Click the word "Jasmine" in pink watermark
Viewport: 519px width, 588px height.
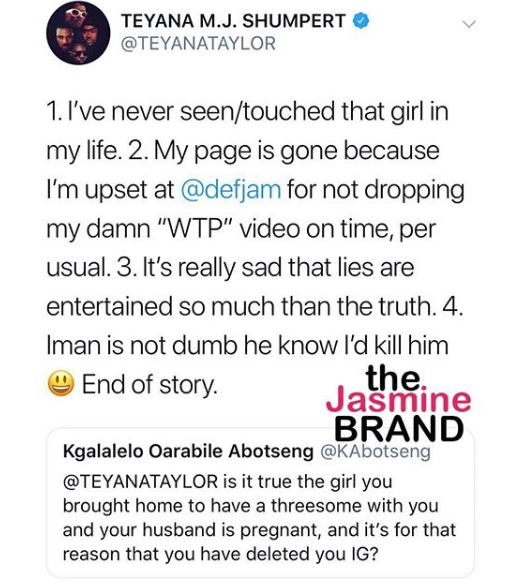[398, 400]
